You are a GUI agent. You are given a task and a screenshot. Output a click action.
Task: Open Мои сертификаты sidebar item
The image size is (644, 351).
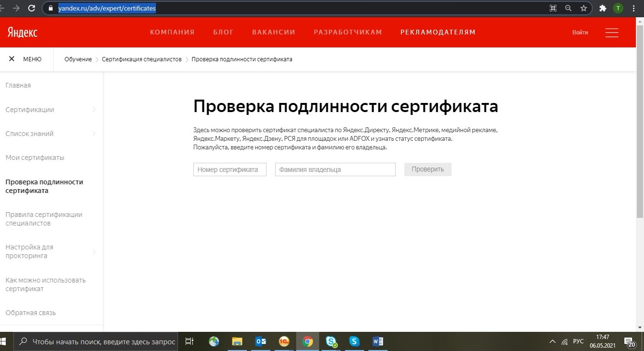35,158
